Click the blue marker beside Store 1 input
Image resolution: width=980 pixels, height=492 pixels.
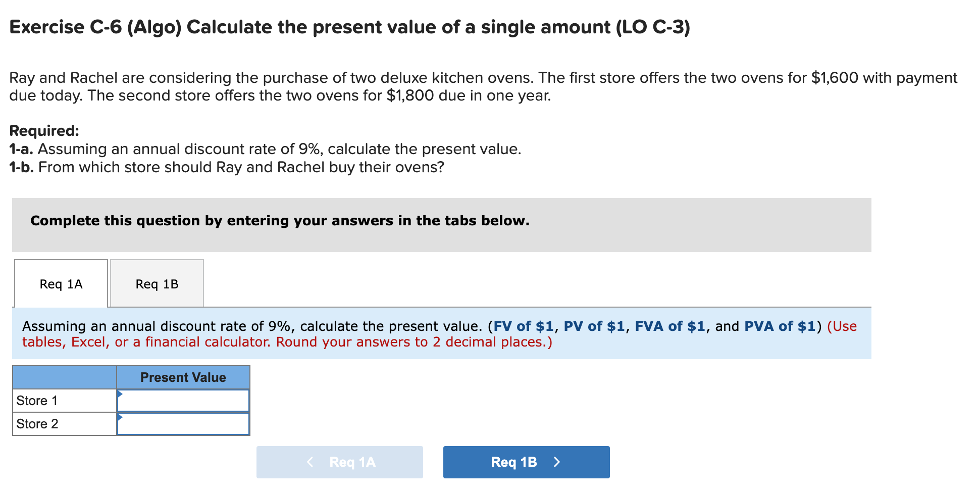(x=121, y=394)
